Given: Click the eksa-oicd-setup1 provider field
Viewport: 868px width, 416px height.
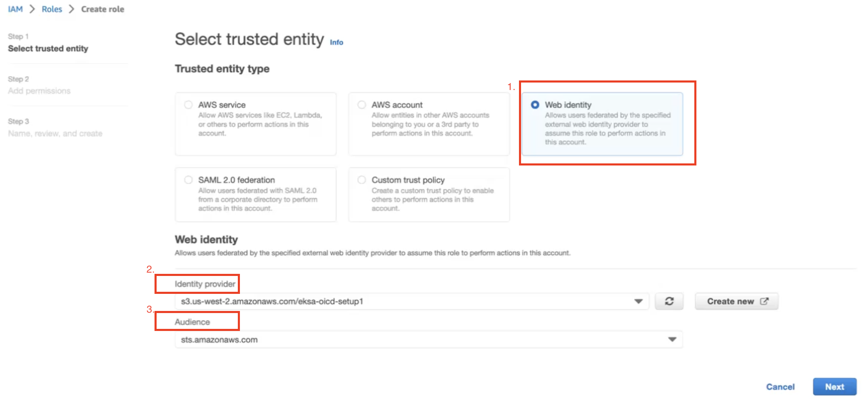Looking at the screenshot, I should point(375,301).
